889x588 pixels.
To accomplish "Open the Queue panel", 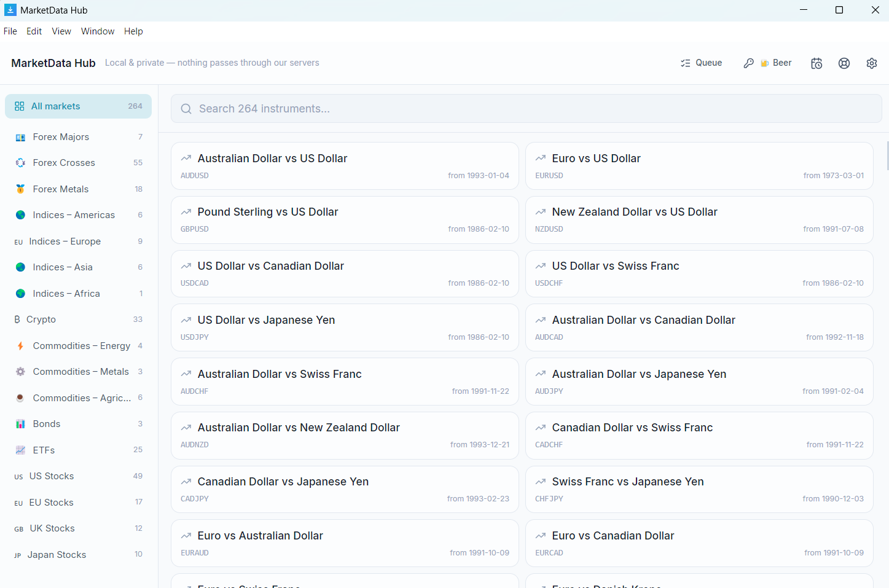I will (701, 63).
